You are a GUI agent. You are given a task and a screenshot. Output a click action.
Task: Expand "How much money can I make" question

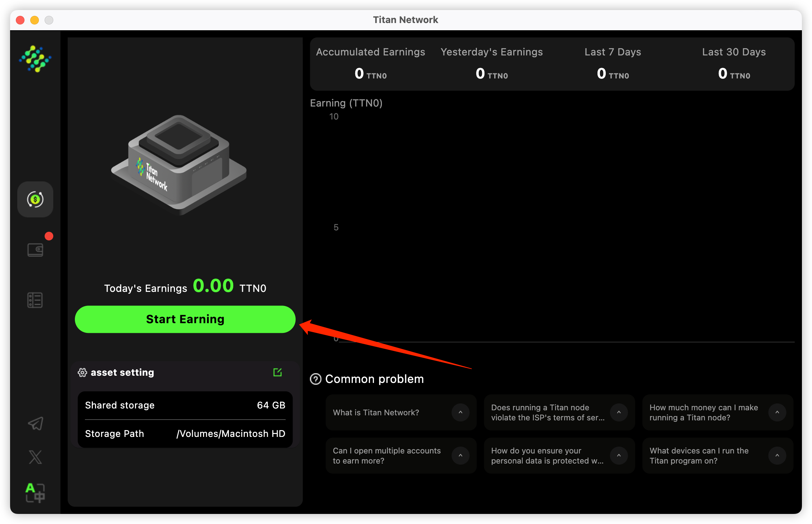(777, 412)
